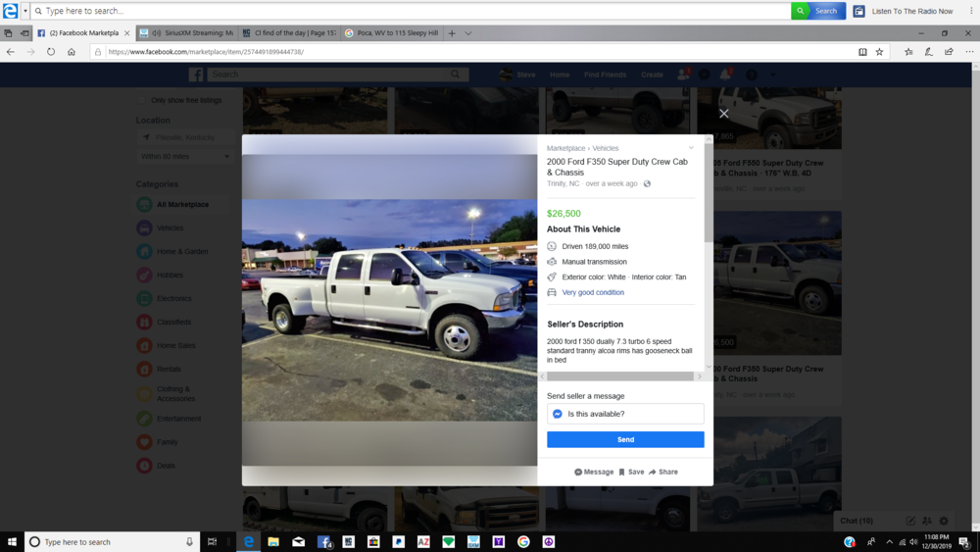Open Edge settings and more menu
The image size is (980, 552).
tap(969, 52)
